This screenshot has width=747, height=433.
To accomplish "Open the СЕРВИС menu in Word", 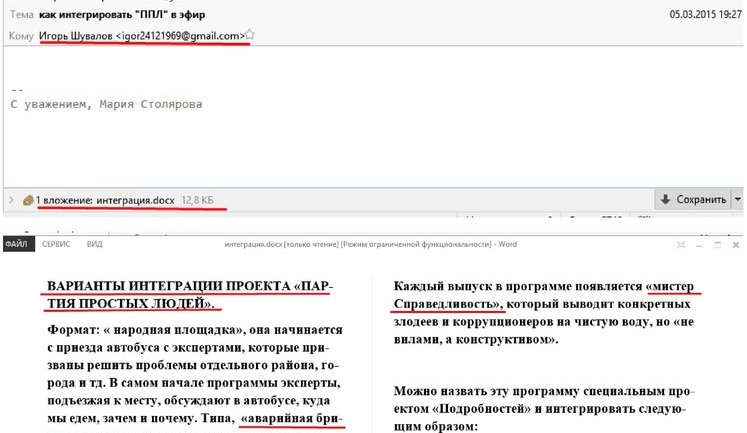I will 55,244.
